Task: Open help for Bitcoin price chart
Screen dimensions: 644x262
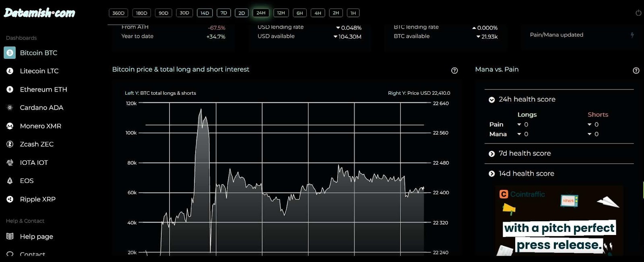Action: coord(454,71)
